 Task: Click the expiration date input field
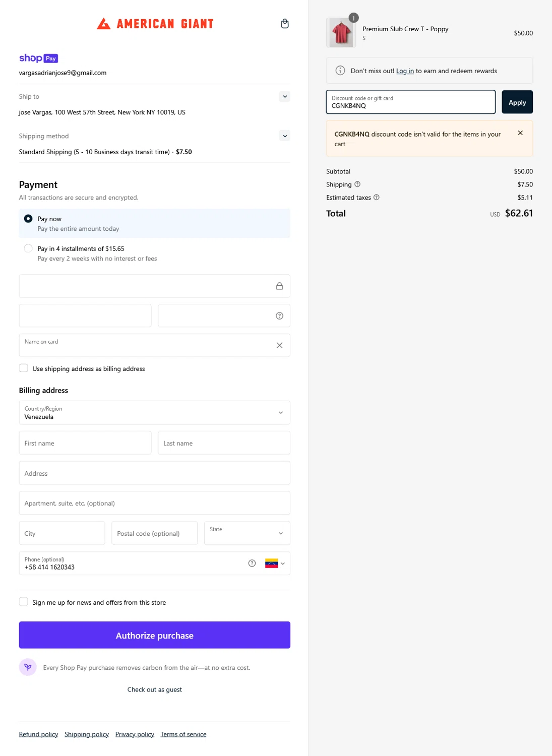(x=85, y=316)
